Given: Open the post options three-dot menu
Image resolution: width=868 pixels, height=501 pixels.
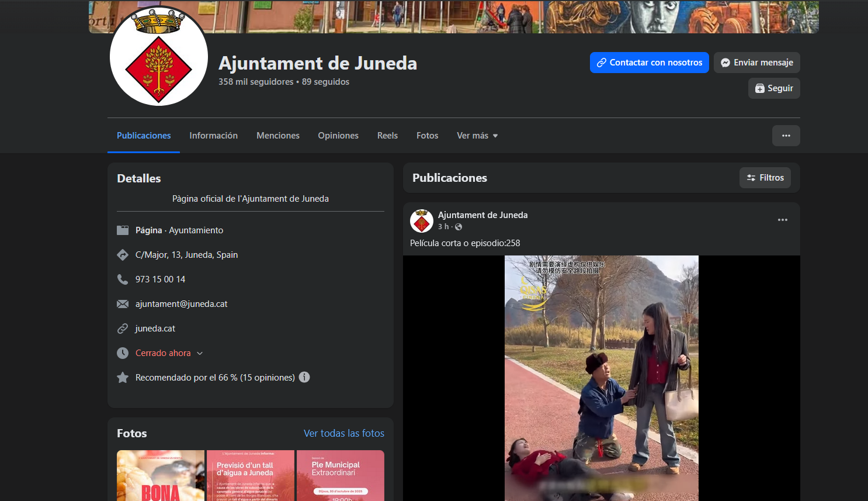Looking at the screenshot, I should [x=782, y=220].
